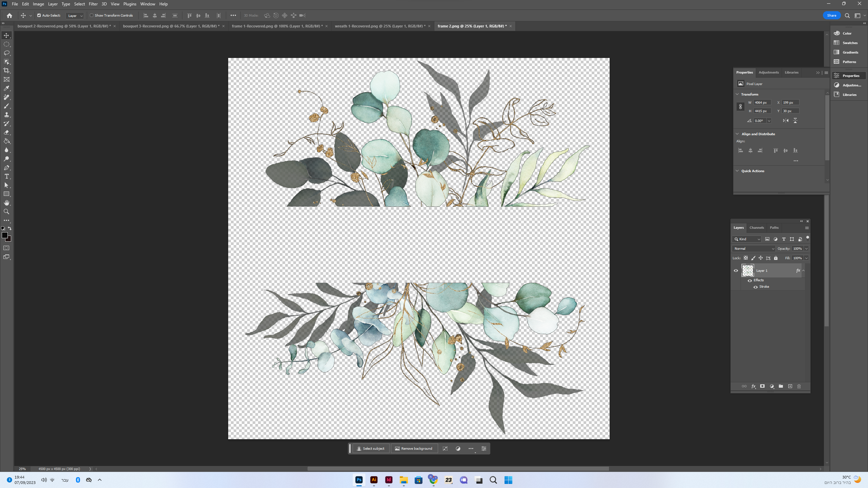Open the layer Opacity dropdown arrow
This screenshot has width=868, height=488.
click(x=806, y=248)
